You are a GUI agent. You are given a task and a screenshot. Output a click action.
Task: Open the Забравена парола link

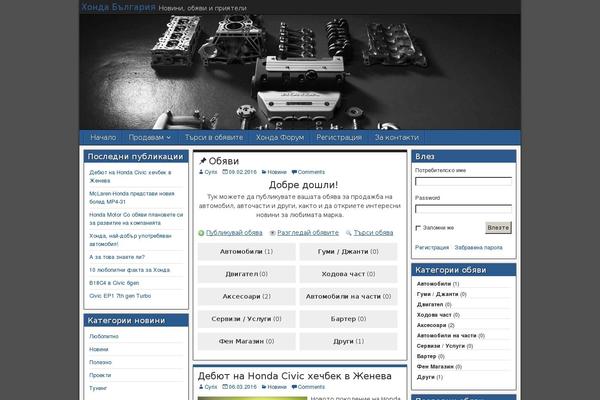pos(478,248)
